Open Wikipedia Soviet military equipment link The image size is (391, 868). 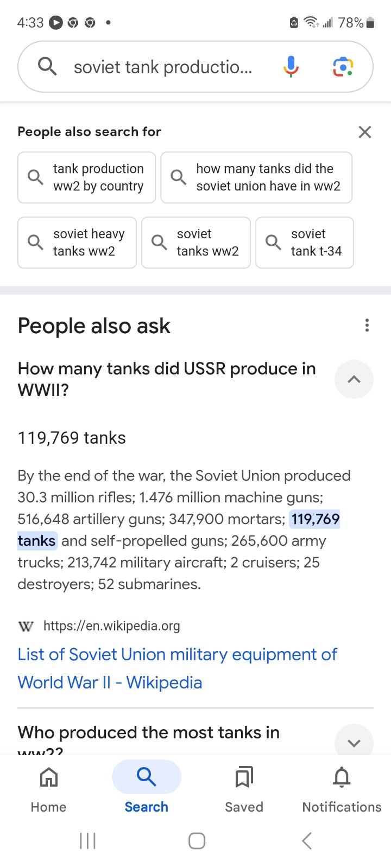coord(177,668)
